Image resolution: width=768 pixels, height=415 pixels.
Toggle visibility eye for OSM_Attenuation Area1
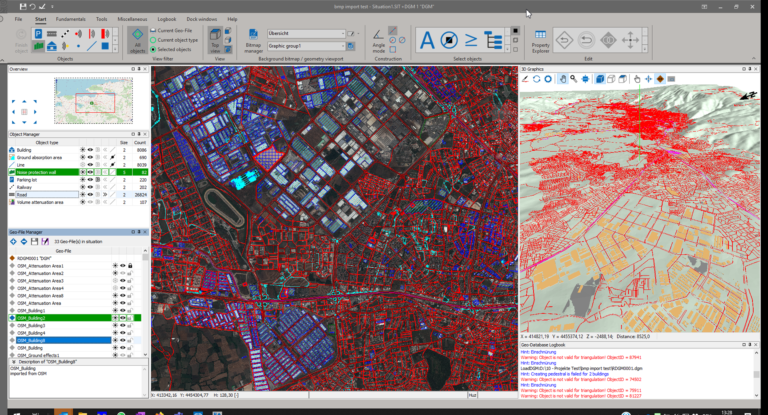pos(122,266)
